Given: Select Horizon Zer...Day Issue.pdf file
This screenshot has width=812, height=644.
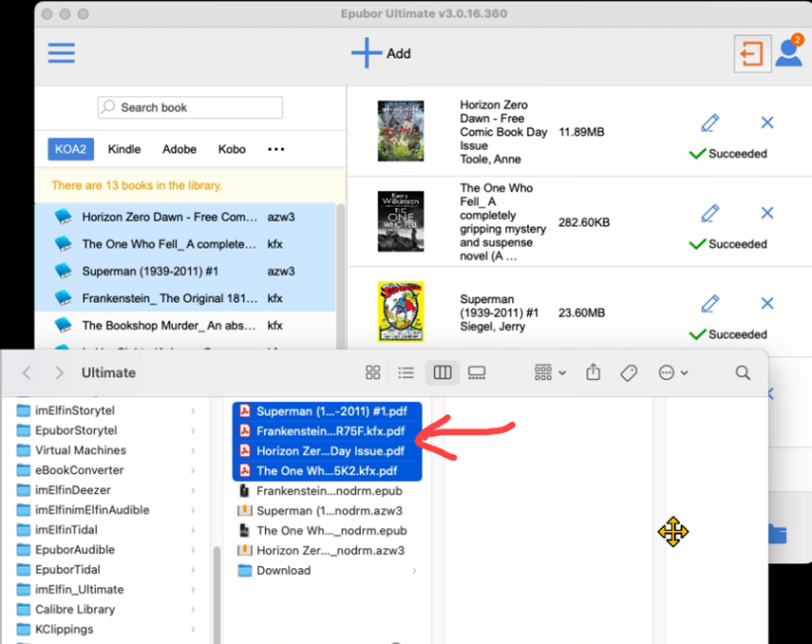Looking at the screenshot, I should pos(328,451).
